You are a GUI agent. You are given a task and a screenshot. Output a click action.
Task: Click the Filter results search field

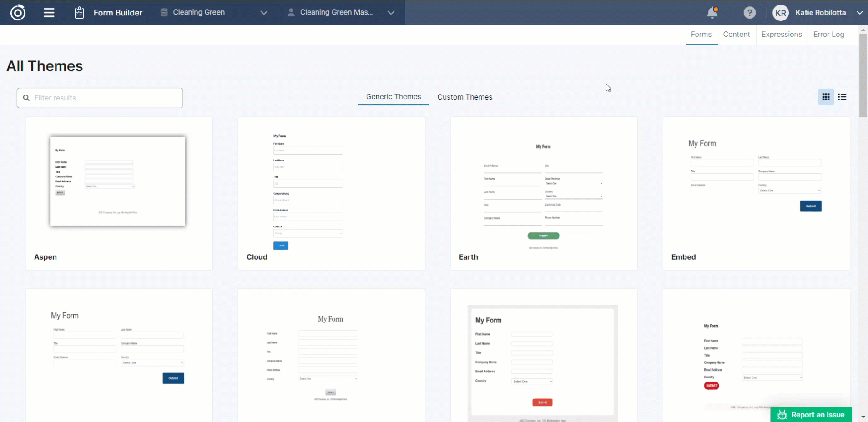pos(100,98)
